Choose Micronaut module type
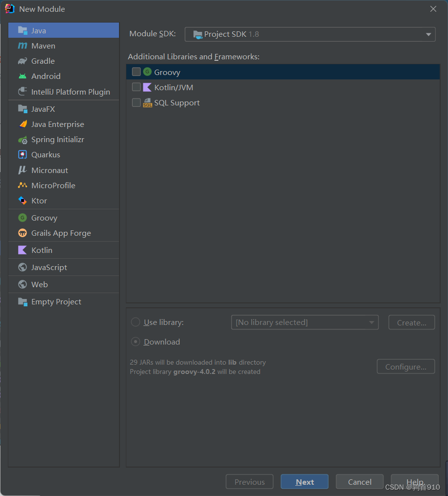Viewport: 448px width, 496px height. [x=64, y=170]
